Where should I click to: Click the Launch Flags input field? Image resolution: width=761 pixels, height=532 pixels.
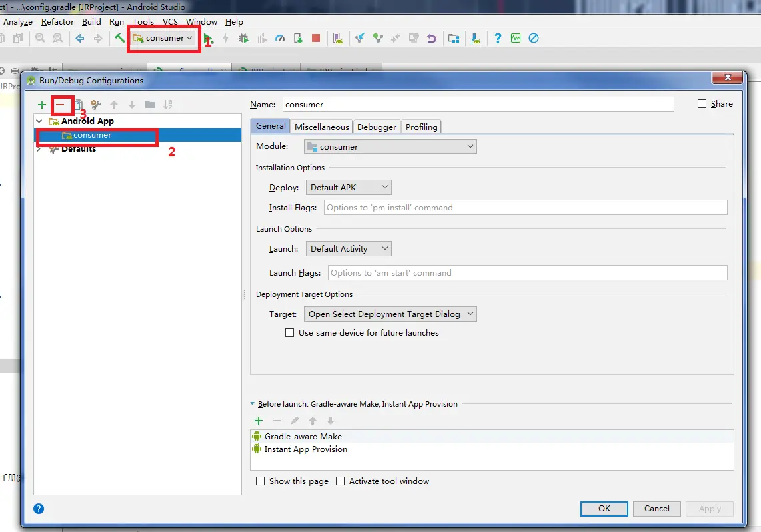[x=528, y=272]
